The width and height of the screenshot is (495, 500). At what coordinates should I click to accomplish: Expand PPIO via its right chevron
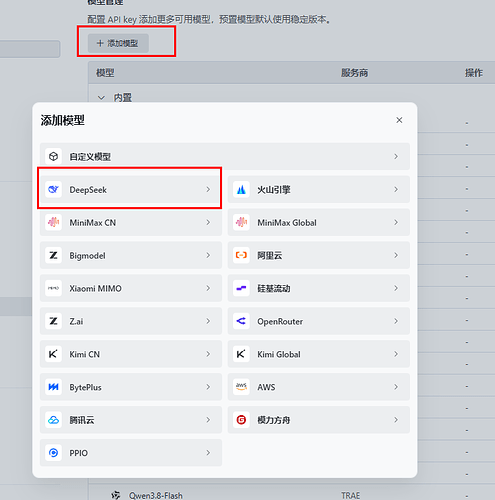pos(208,453)
